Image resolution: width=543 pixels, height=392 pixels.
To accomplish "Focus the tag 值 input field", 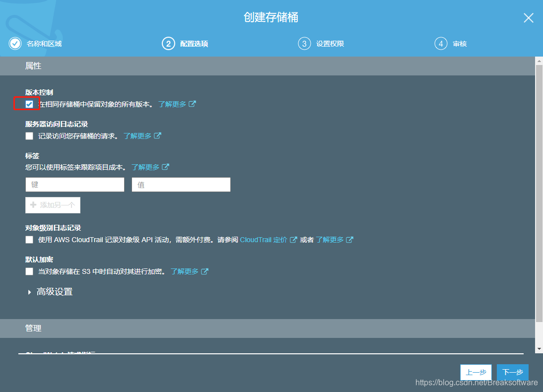I will 181,185.
